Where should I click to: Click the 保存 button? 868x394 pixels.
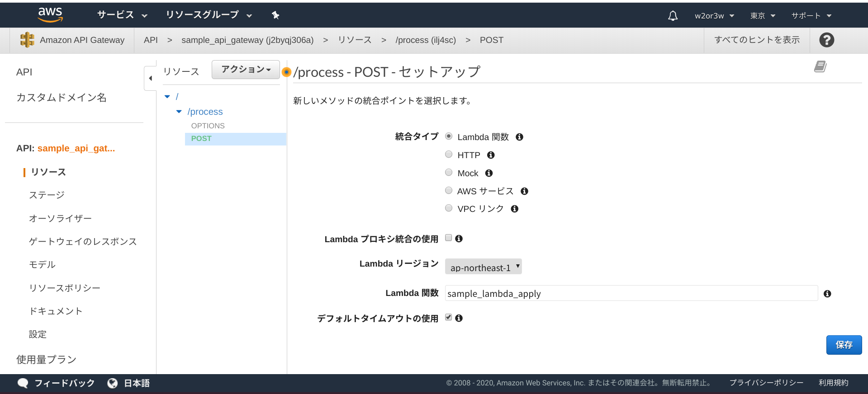844,345
